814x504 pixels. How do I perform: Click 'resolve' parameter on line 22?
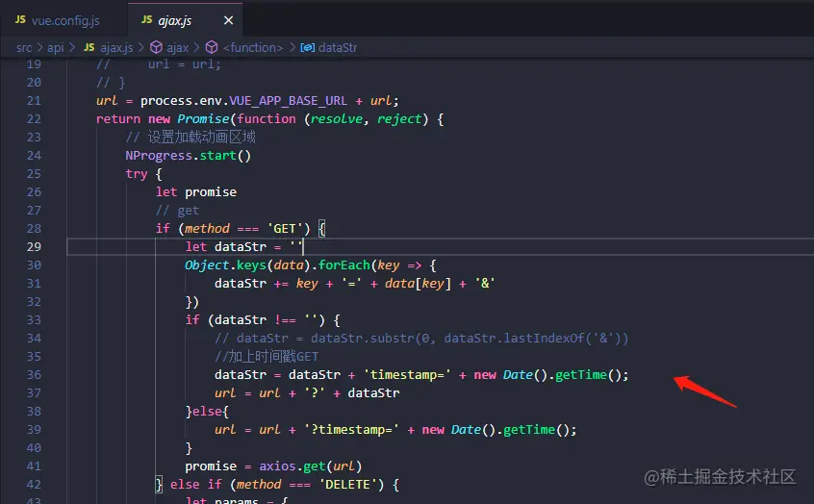pyautogui.click(x=337, y=119)
